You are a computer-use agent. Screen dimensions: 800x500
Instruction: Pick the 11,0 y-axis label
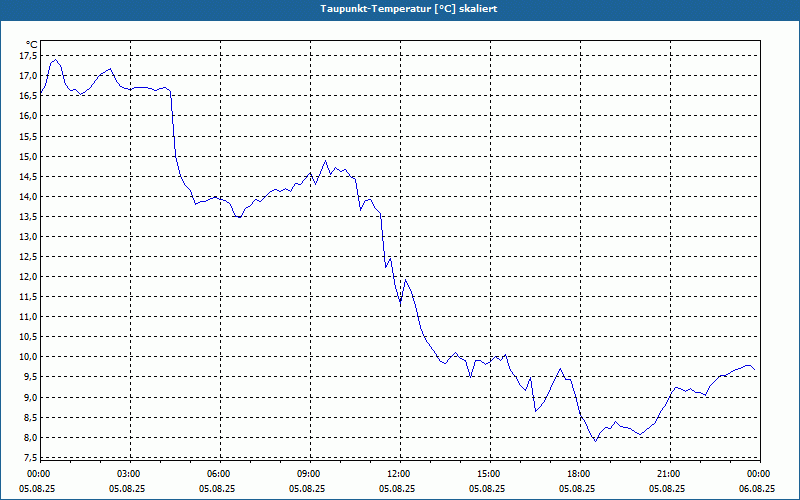coord(28,317)
